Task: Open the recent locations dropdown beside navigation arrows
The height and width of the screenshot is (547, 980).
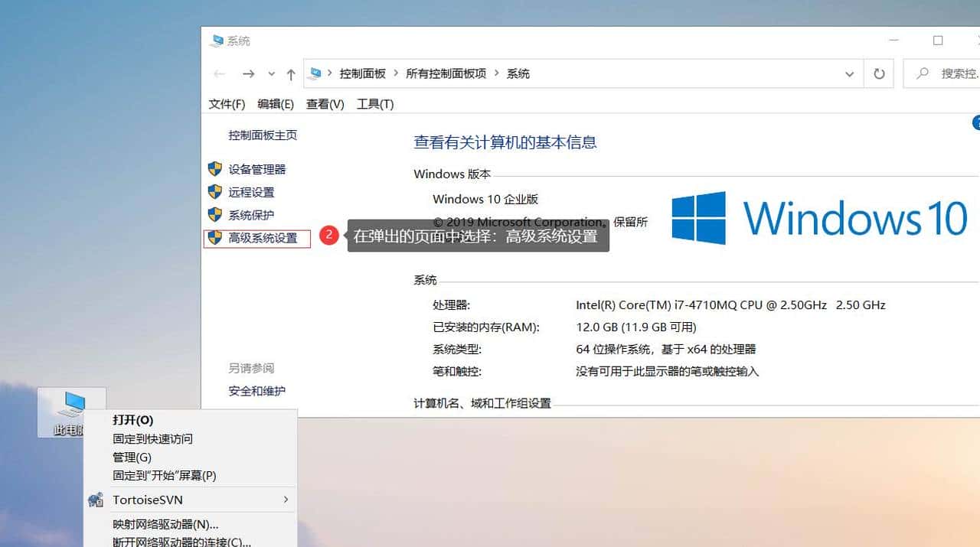Action: 271,73
